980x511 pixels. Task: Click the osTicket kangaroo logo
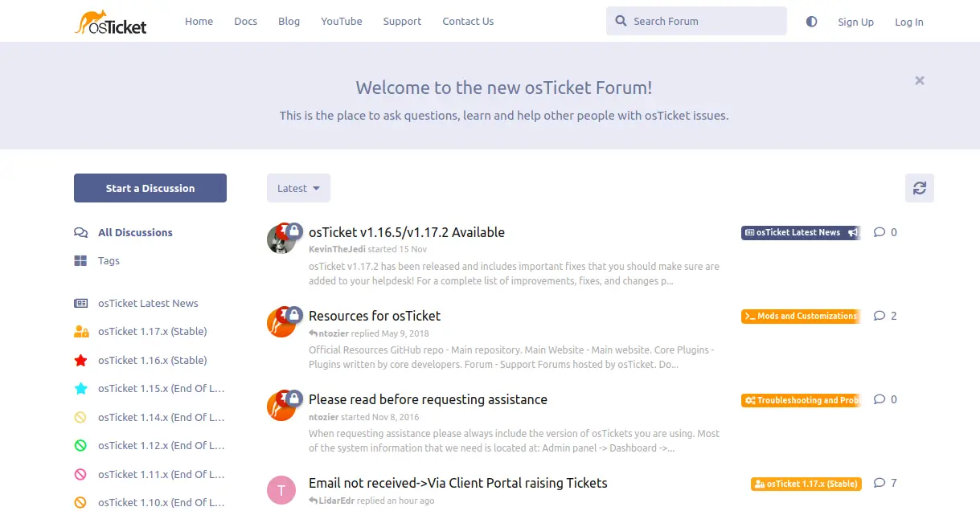point(111,22)
